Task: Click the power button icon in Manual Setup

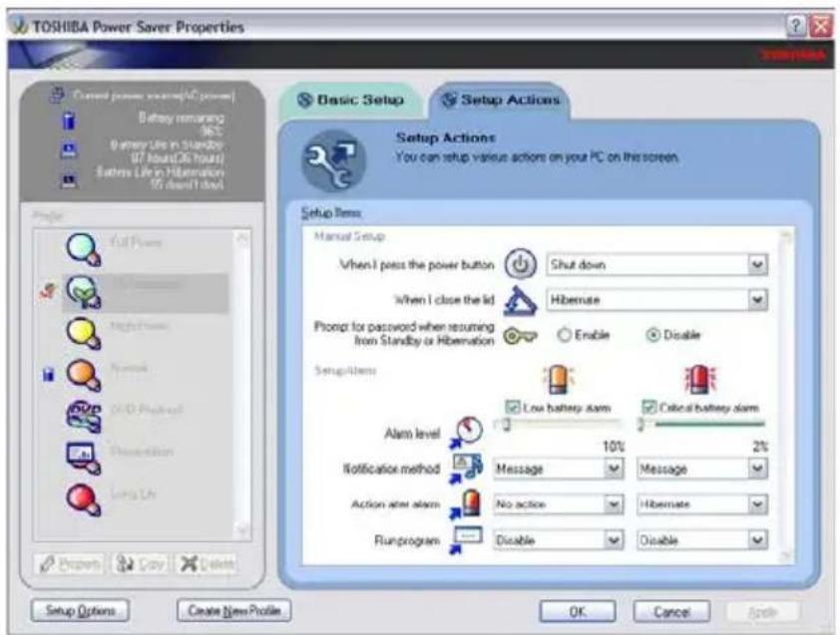Action: 520,264
